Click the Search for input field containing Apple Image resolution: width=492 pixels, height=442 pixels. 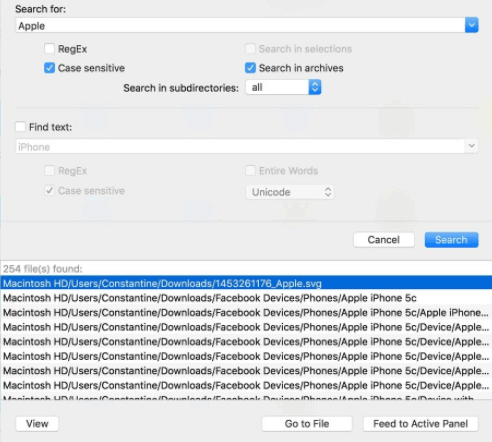[240, 25]
